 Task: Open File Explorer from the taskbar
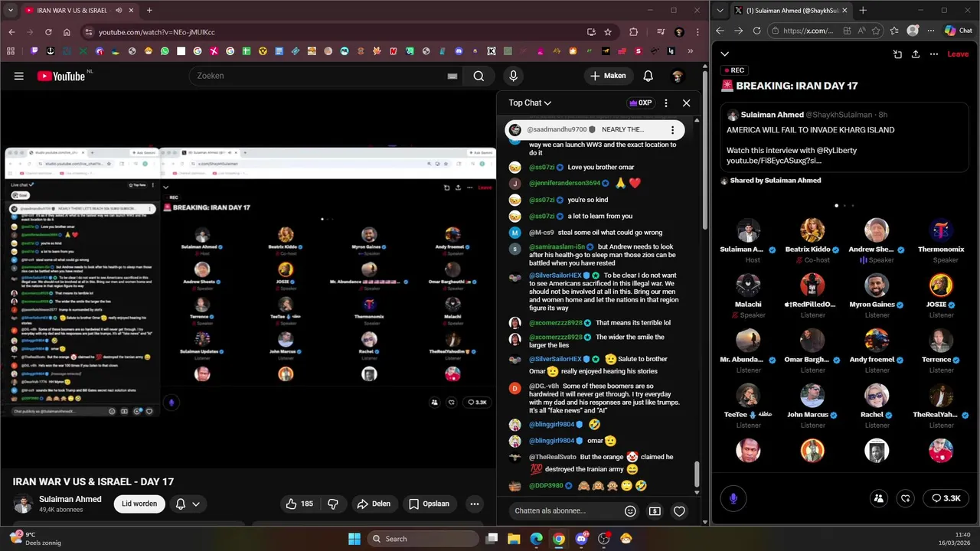(x=514, y=539)
